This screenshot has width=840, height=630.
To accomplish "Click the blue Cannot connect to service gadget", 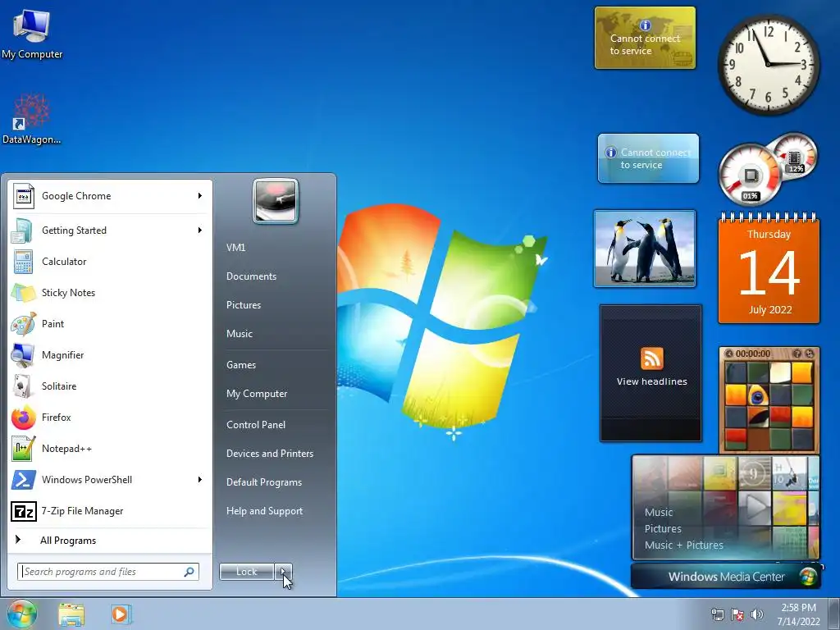I will pos(648,158).
